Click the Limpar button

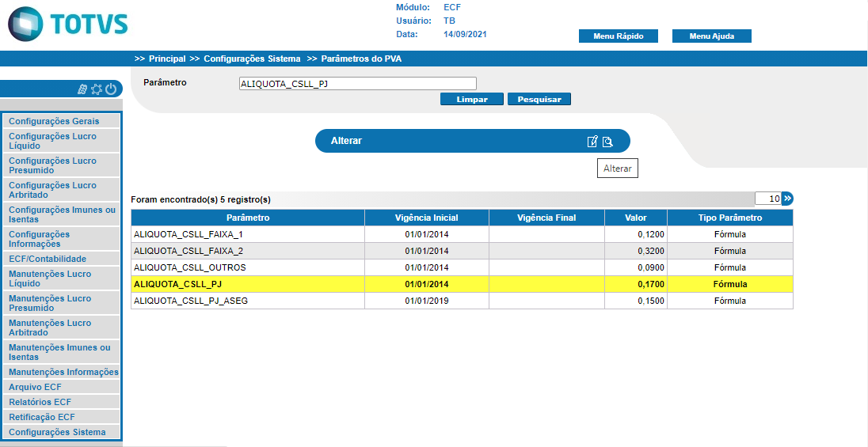pos(472,99)
